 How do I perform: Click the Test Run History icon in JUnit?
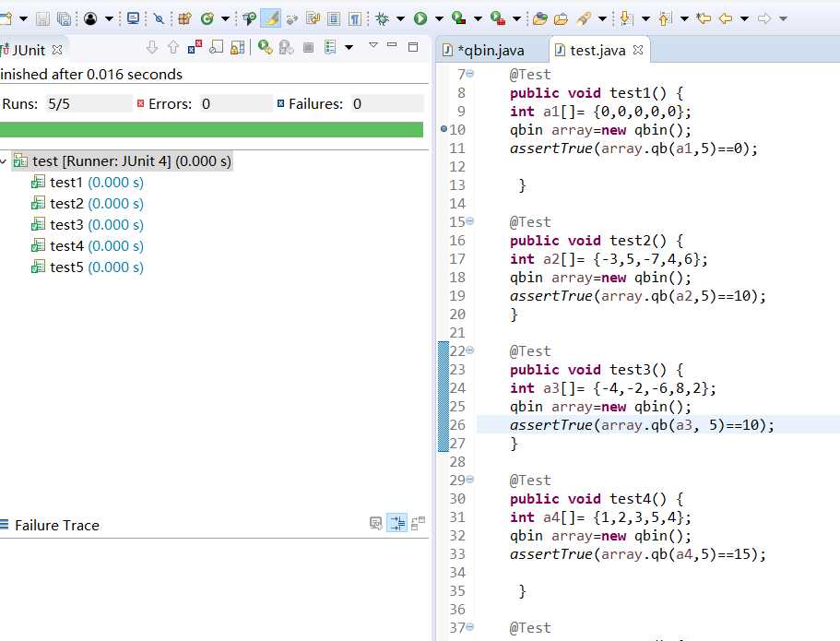(330, 48)
